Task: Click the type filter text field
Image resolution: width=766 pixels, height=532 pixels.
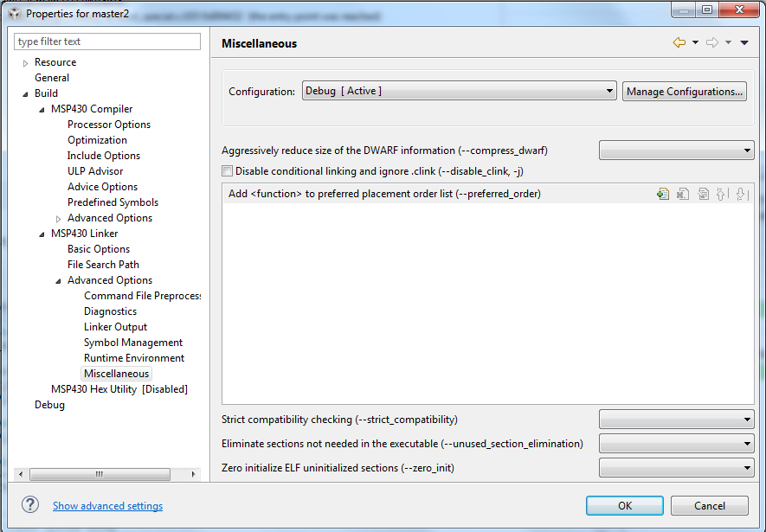Action: click(x=107, y=42)
